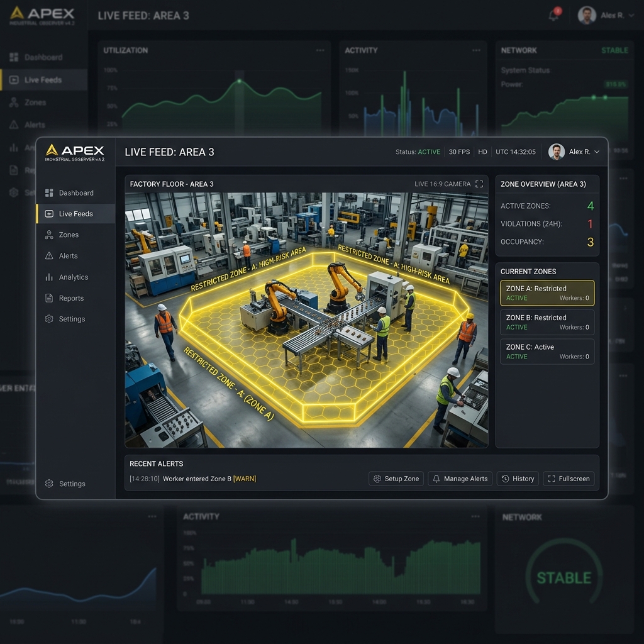
Task: Click the HD quality indicator
Action: click(x=482, y=152)
